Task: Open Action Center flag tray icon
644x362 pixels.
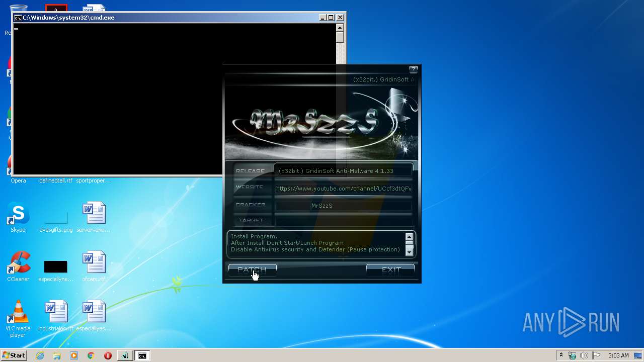Action: pyautogui.click(x=596, y=355)
